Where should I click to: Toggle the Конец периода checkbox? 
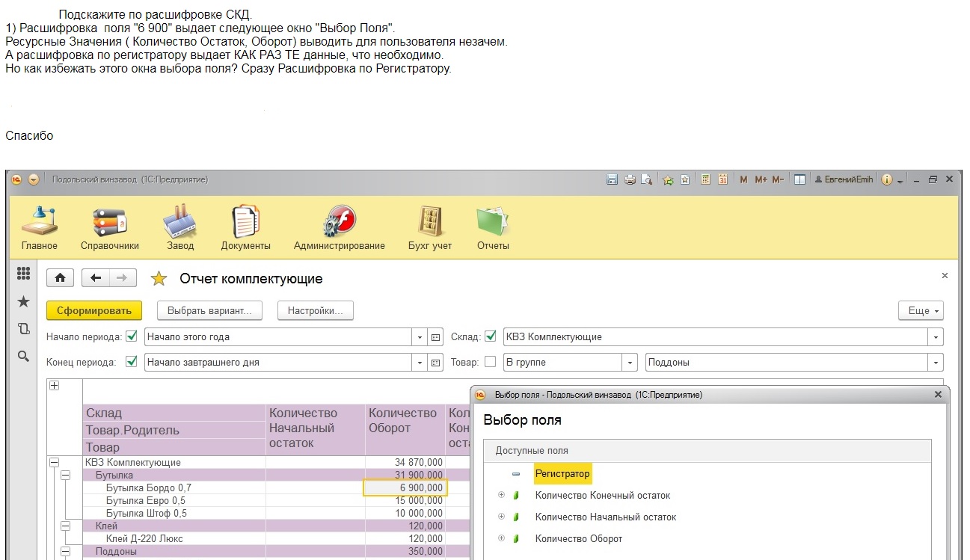click(x=132, y=362)
